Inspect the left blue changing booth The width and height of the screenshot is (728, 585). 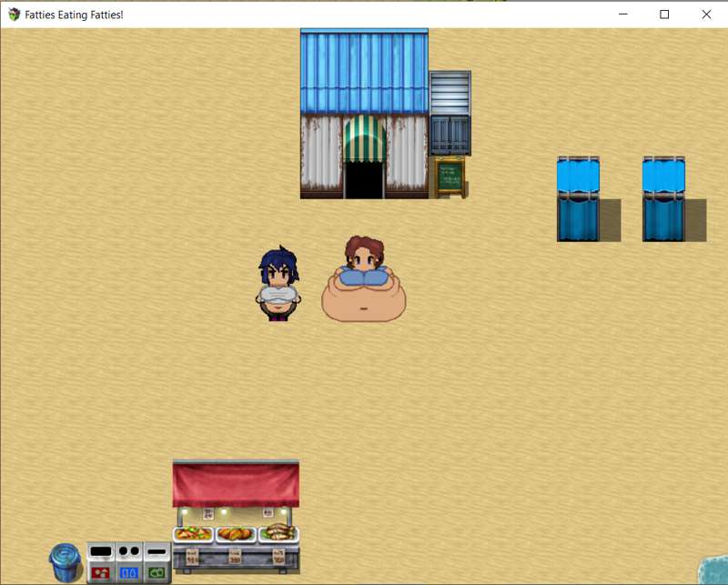[x=578, y=198]
